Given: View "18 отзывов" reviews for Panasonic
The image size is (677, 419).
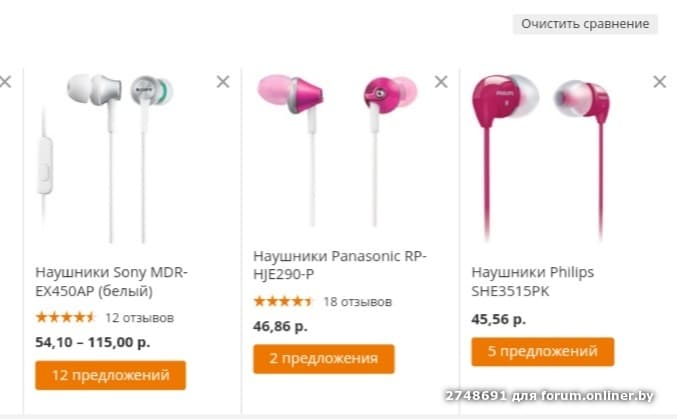Looking at the screenshot, I should pyautogui.click(x=357, y=301).
